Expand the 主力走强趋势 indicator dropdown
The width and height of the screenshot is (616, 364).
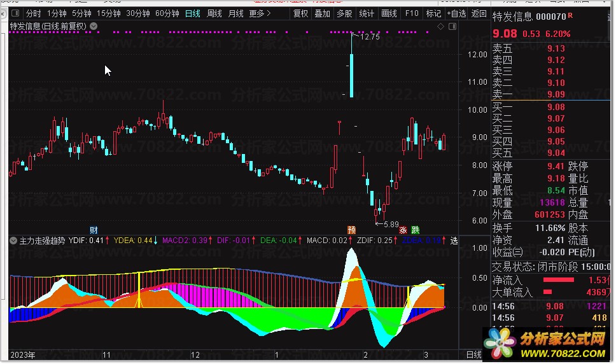click(13, 241)
